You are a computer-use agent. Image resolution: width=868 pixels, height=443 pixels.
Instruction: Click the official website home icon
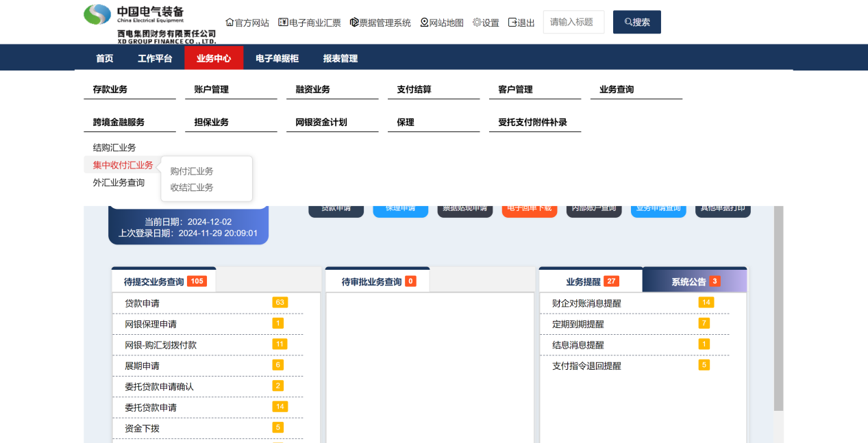(x=230, y=23)
